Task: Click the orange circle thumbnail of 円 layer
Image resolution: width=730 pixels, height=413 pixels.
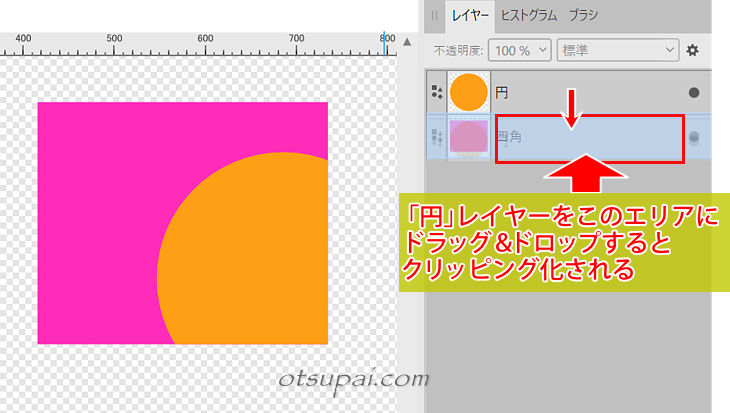Action: [x=467, y=93]
